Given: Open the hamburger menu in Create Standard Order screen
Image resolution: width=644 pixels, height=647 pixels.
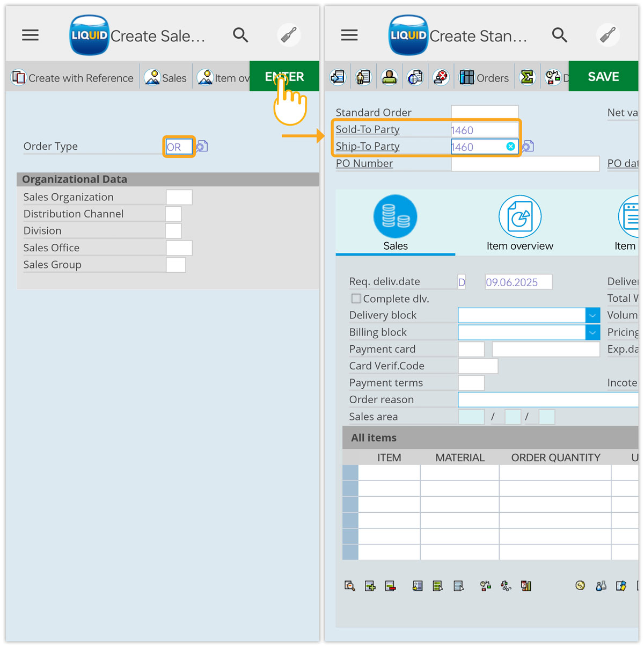Looking at the screenshot, I should coord(349,35).
